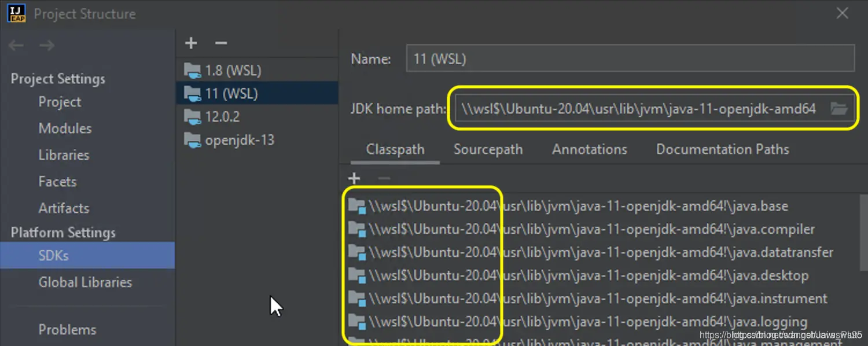Click the folder icon of java.instrument entry
868x346 pixels.
click(x=357, y=300)
